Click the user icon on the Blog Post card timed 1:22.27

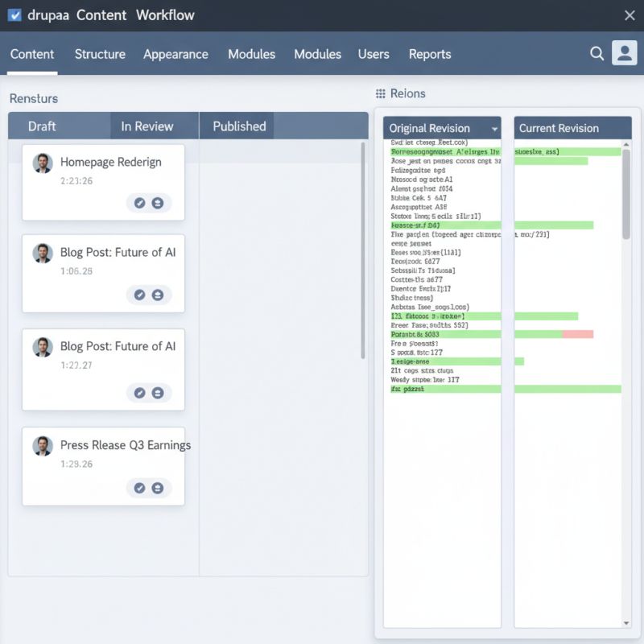click(158, 393)
